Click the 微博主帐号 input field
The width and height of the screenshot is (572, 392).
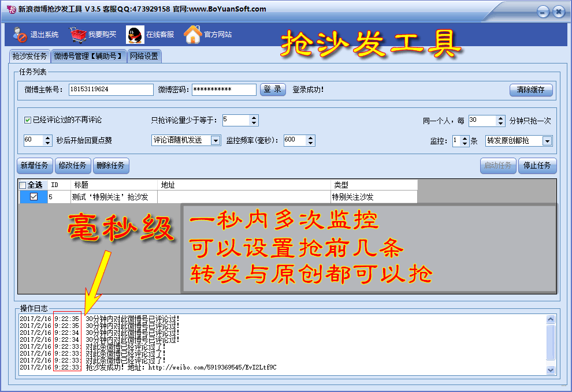point(111,89)
